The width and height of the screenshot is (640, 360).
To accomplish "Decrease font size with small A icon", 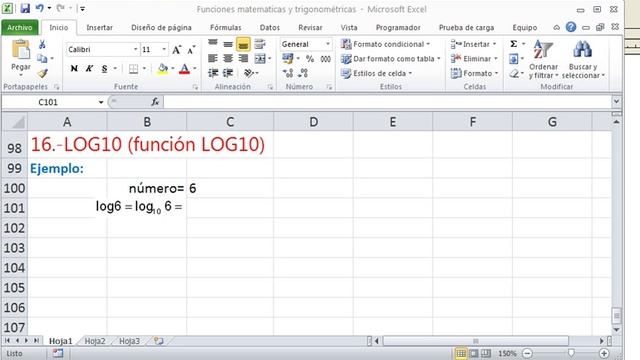I will 191,49.
